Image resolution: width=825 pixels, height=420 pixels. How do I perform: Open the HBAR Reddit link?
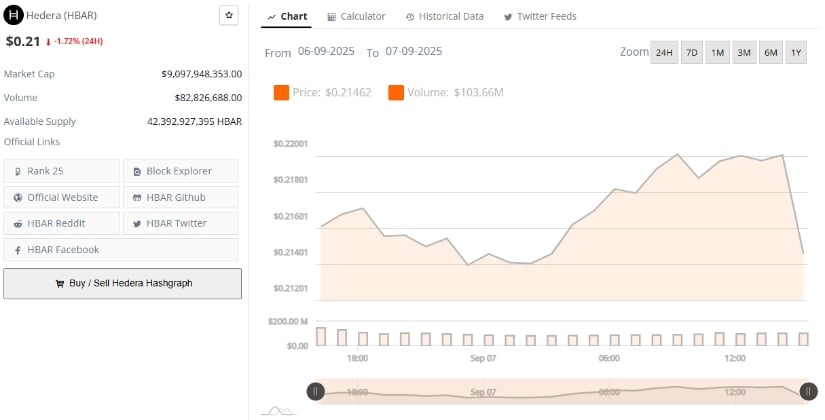tap(62, 223)
